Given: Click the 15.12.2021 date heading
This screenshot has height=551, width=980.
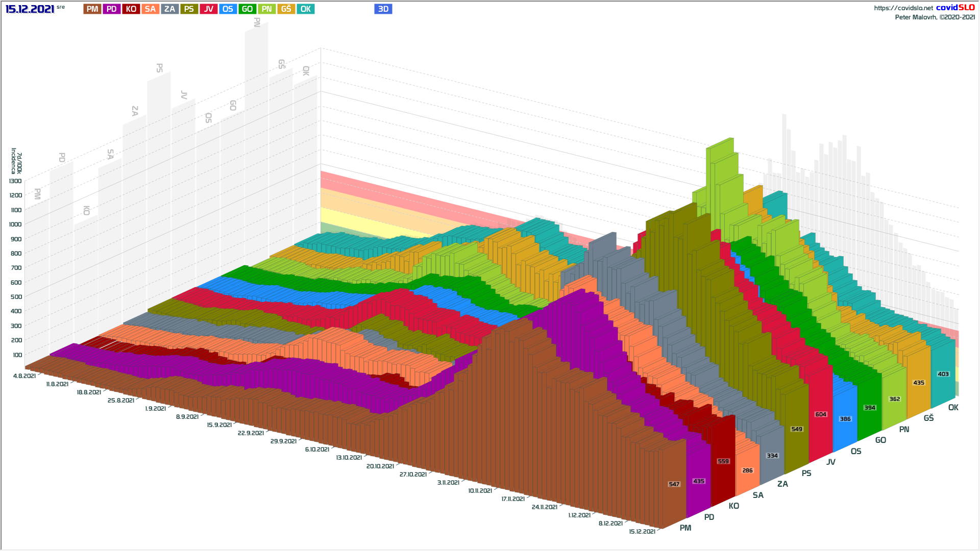Looking at the screenshot, I should [x=30, y=9].
